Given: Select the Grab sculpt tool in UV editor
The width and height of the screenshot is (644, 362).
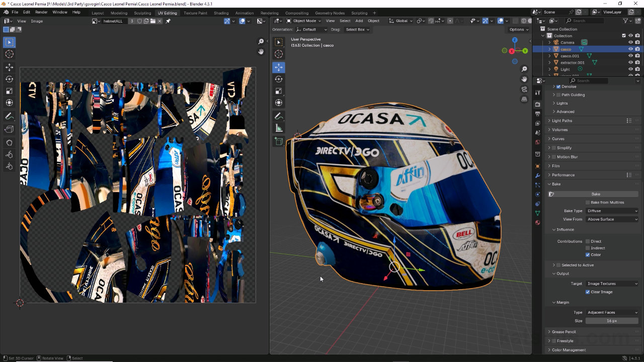Looking at the screenshot, I should tap(9, 142).
